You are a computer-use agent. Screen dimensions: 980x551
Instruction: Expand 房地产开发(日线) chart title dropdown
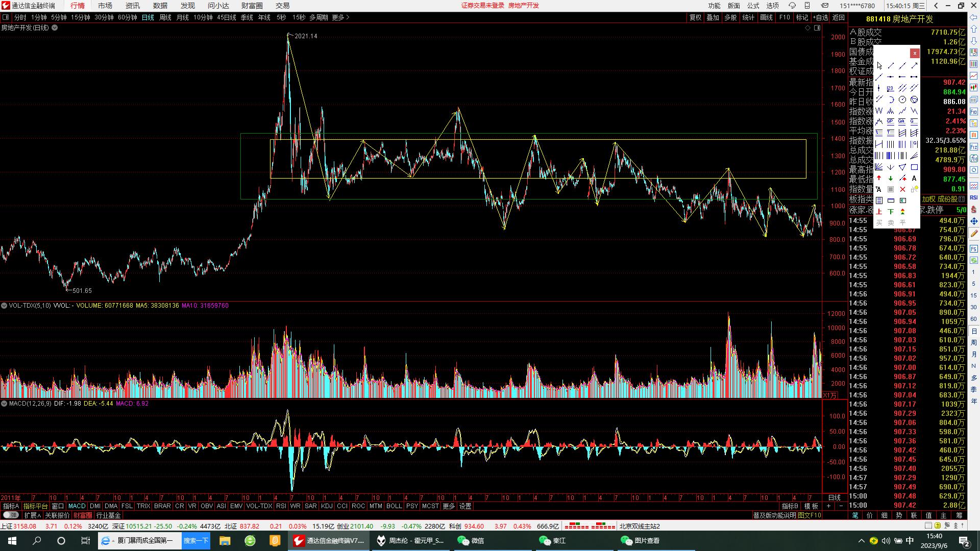coord(55,28)
